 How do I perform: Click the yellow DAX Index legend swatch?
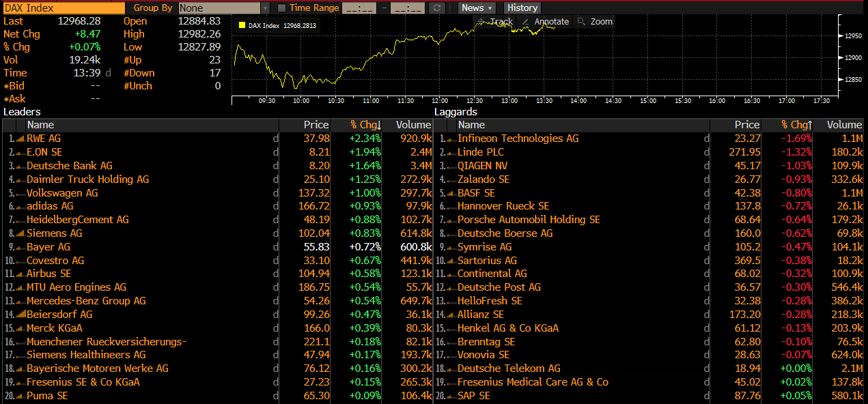(242, 25)
